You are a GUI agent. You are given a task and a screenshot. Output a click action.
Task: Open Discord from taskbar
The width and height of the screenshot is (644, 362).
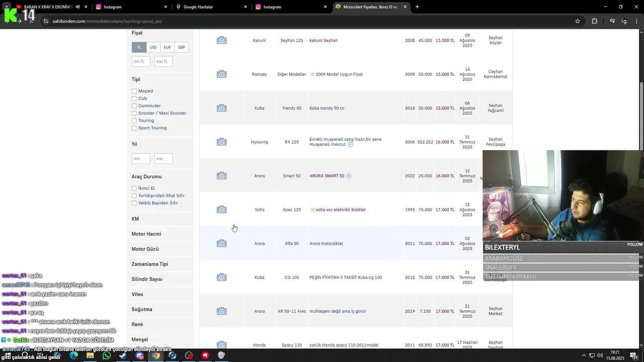[140, 355]
